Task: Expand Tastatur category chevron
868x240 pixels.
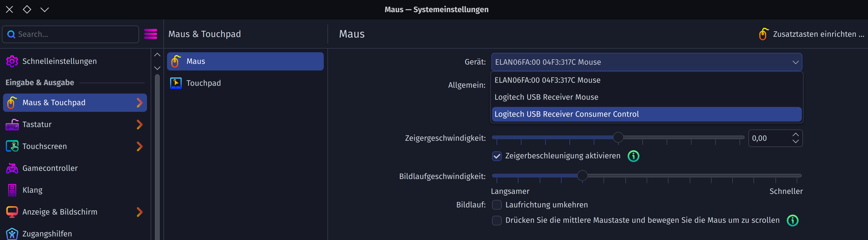Action: pos(139,124)
